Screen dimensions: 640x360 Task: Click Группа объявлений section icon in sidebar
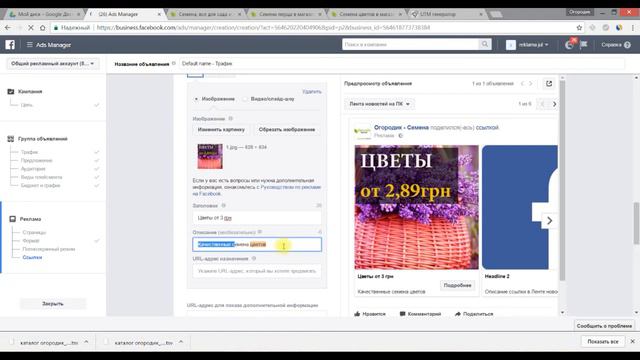11,139
